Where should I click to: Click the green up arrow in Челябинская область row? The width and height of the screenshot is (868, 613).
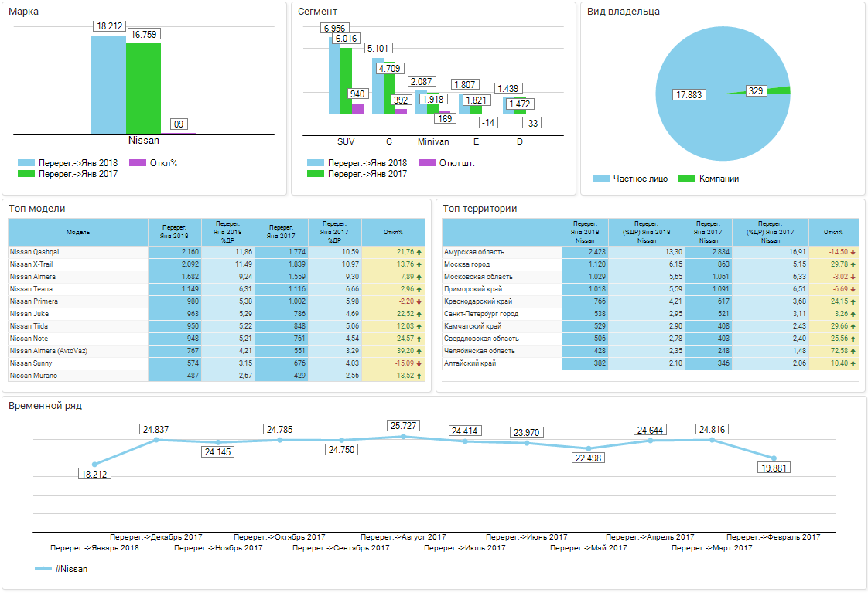[853, 351]
